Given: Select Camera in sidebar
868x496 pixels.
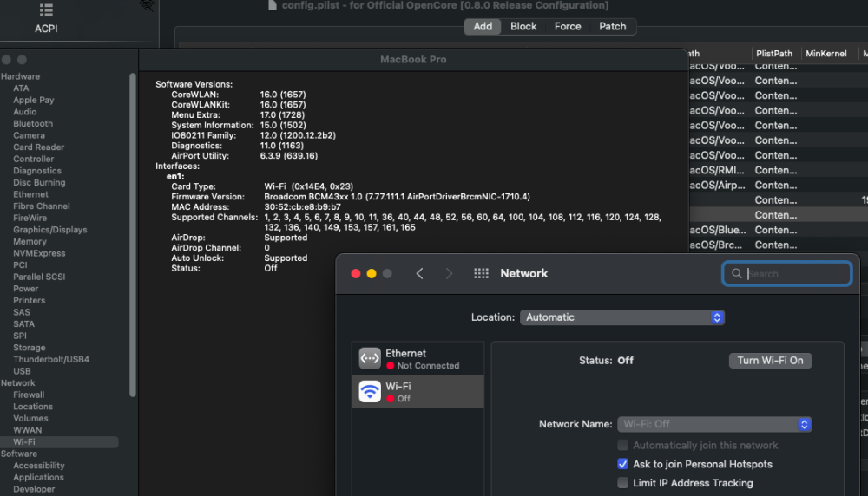Looking at the screenshot, I should (x=29, y=135).
